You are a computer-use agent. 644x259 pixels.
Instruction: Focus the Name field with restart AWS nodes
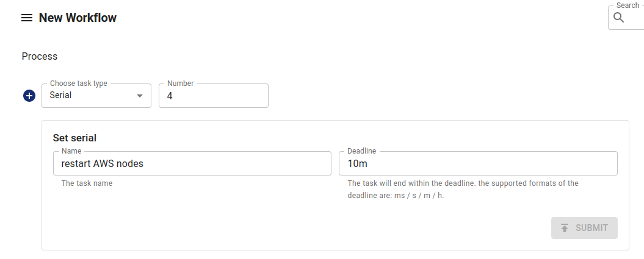tap(192, 163)
